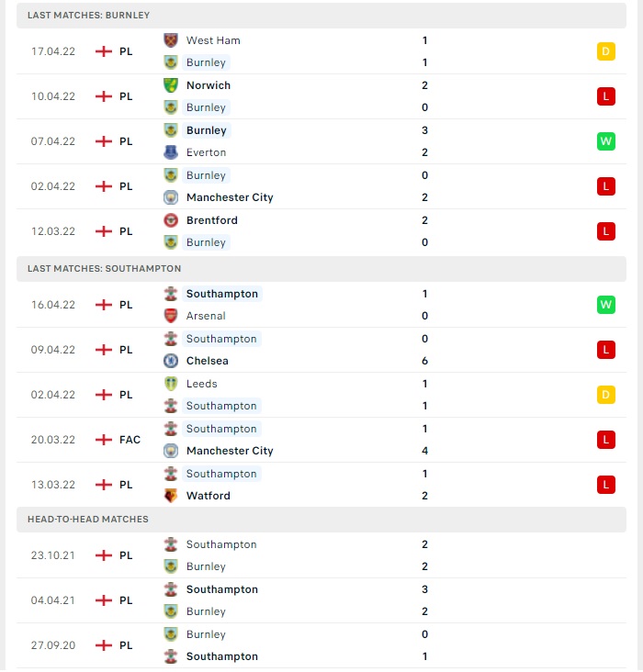This screenshot has width=643, height=672.
Task: Click the Watford club crest
Action: 171,496
